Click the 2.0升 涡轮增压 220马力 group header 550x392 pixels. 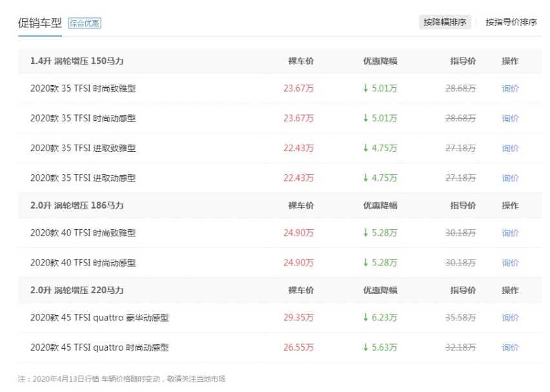77,290
